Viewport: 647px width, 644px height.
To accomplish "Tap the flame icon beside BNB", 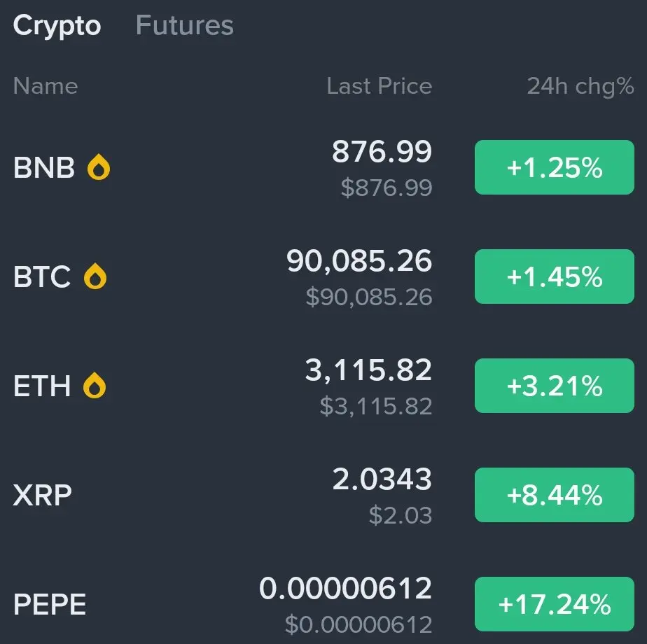I will click(99, 167).
